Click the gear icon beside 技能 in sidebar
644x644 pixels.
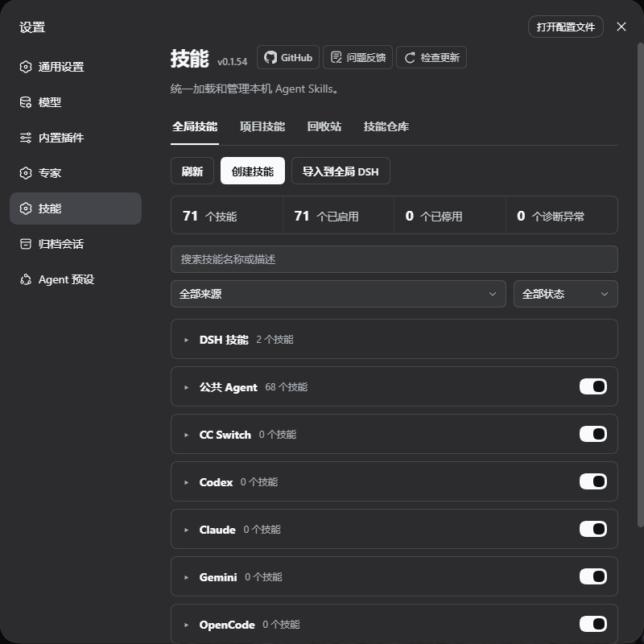coord(26,208)
